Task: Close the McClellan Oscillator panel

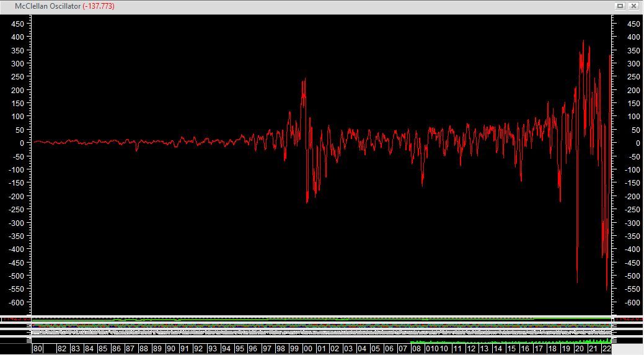Action: (633, 6)
